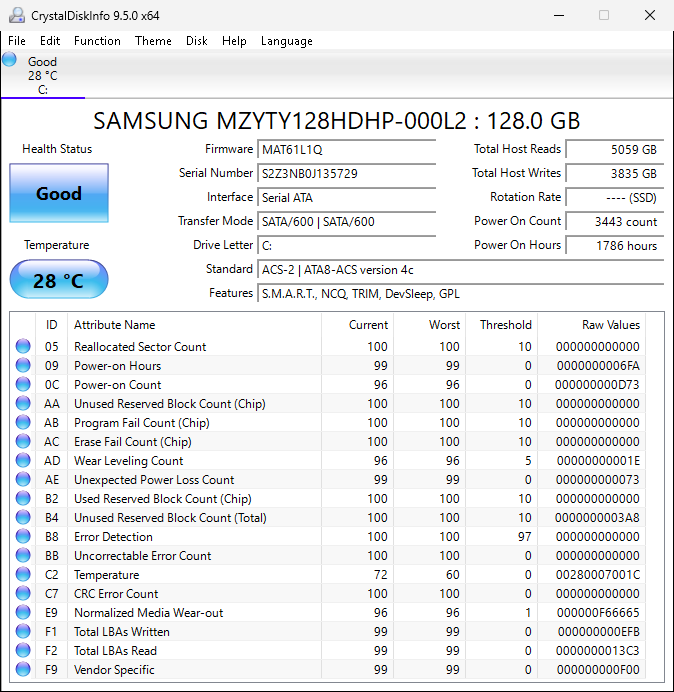Click the Rotation Rate value

pyautogui.click(x=615, y=197)
